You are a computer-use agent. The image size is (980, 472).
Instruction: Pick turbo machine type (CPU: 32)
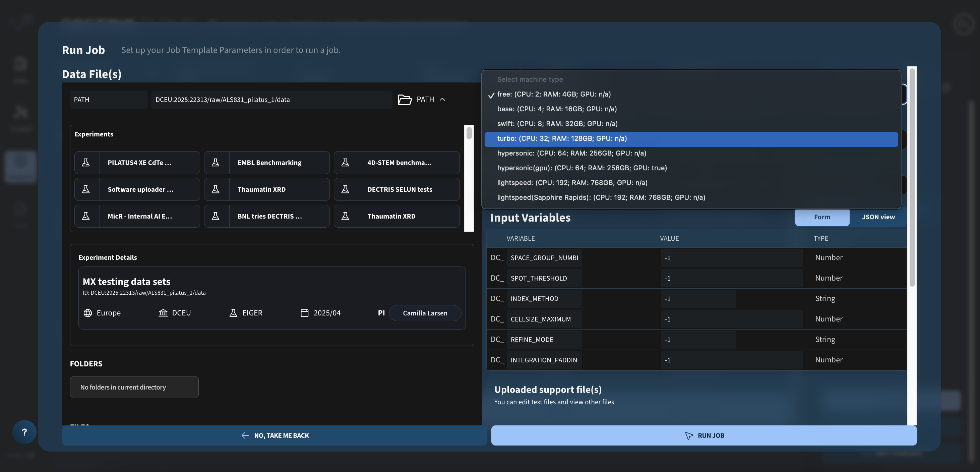(691, 138)
